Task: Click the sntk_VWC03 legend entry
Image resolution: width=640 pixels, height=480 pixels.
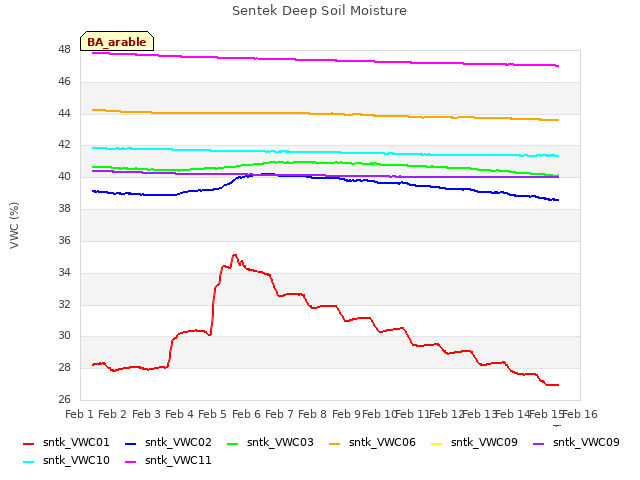Action: (271, 442)
